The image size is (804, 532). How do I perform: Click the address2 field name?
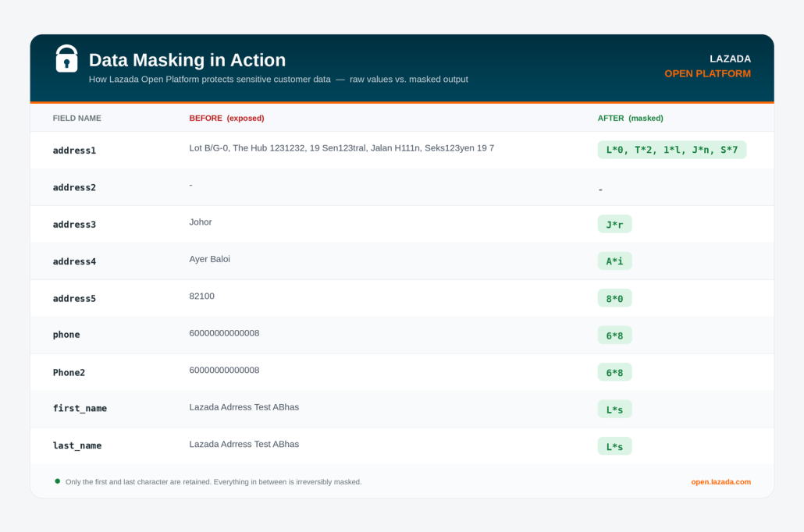[74, 187]
